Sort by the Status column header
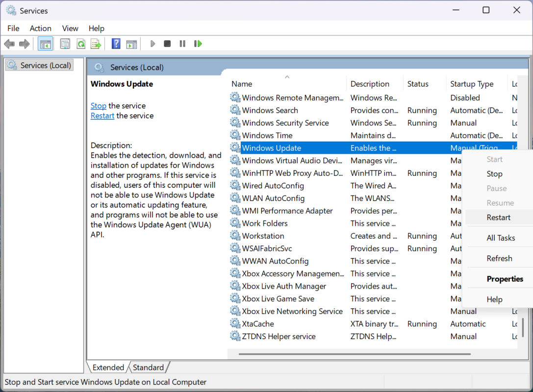Viewport: 533px width, 392px height. 424,84
